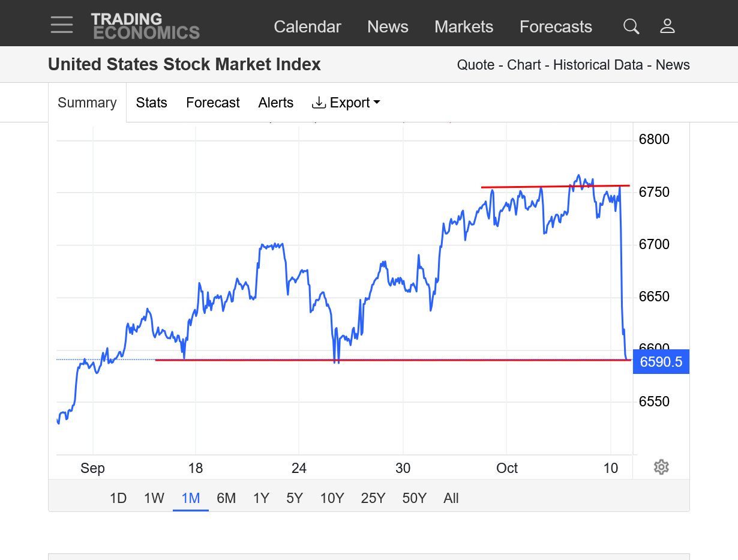Open the Forecast tab
Viewport: 738px width, 560px height.
tap(213, 103)
